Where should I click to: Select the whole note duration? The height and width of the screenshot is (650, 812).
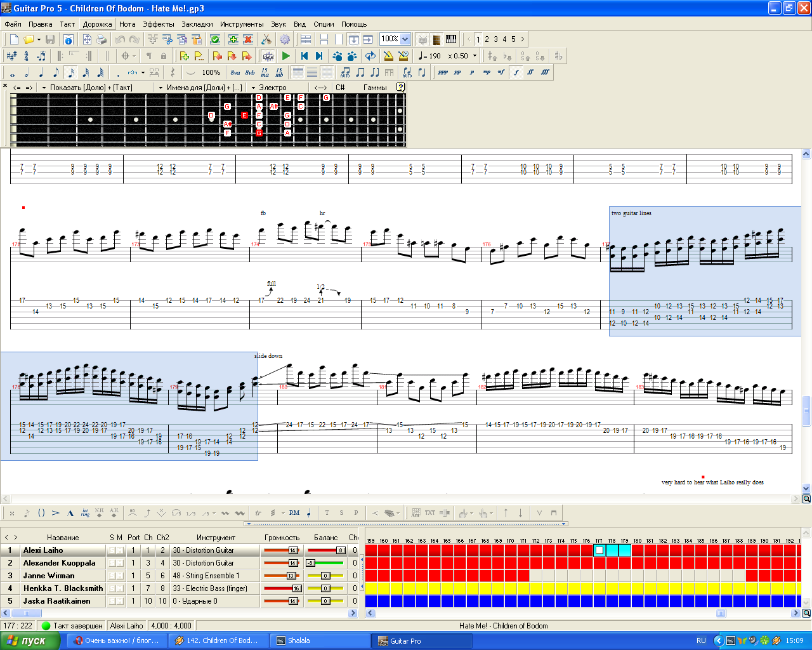click(12, 72)
